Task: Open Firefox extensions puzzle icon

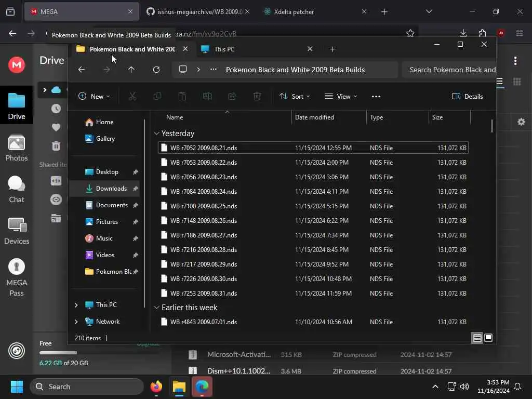Action: click(x=482, y=33)
